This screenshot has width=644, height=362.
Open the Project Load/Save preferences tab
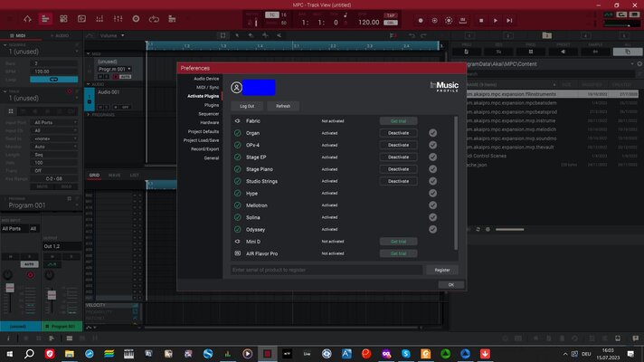tap(201, 140)
